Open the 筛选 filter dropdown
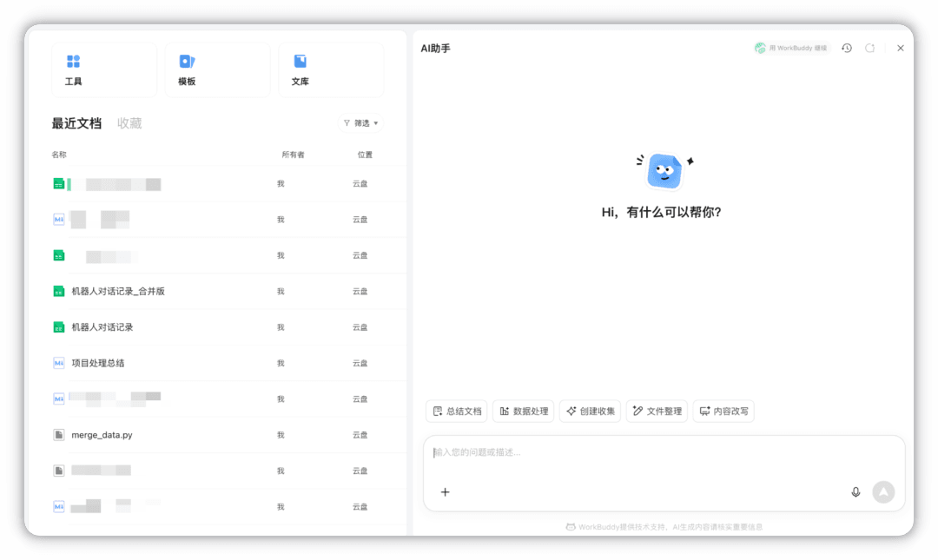The image size is (938, 560). pyautogui.click(x=360, y=123)
